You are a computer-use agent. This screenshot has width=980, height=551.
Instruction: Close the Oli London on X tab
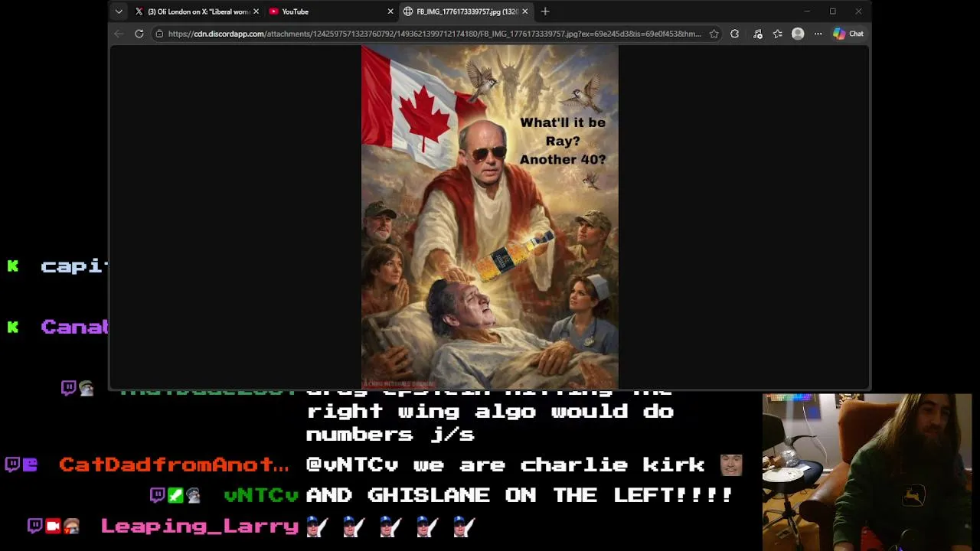point(256,11)
